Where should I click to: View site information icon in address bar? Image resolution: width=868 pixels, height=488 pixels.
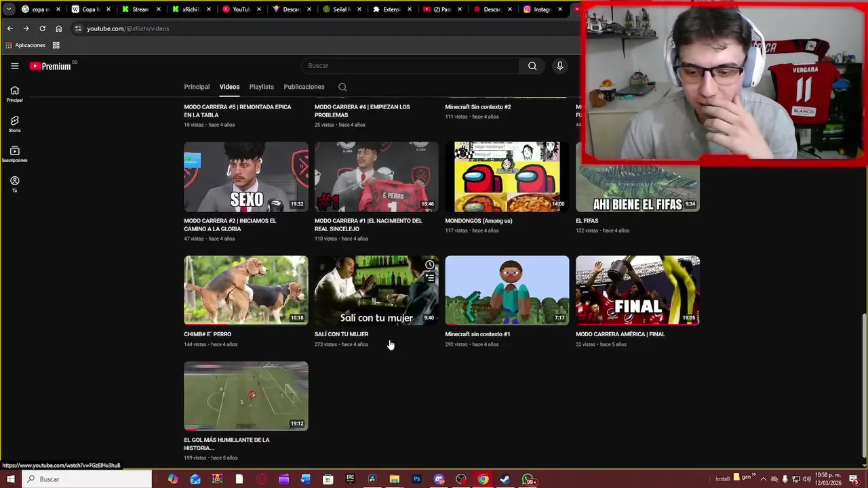pos(78,28)
